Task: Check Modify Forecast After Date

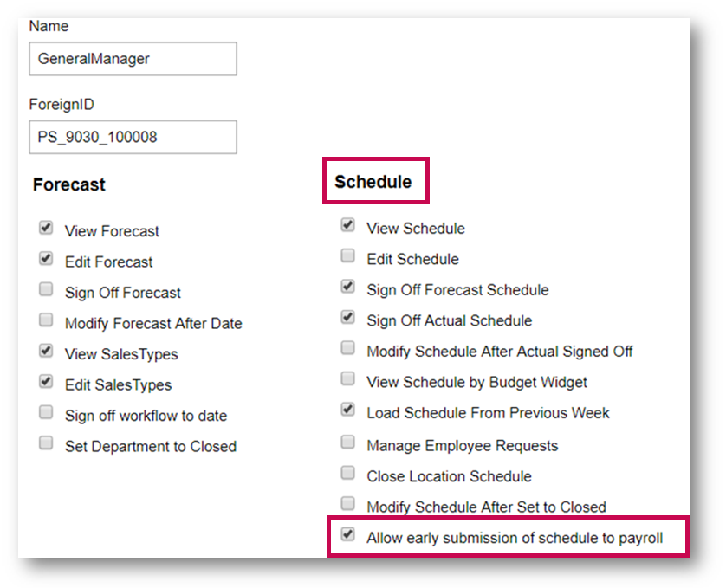Action: [46, 321]
